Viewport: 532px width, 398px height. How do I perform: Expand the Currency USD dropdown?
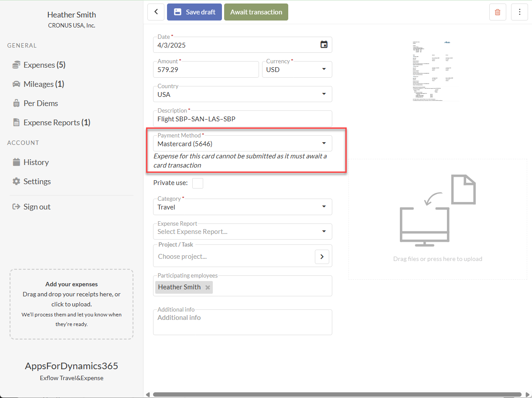pyautogui.click(x=324, y=69)
